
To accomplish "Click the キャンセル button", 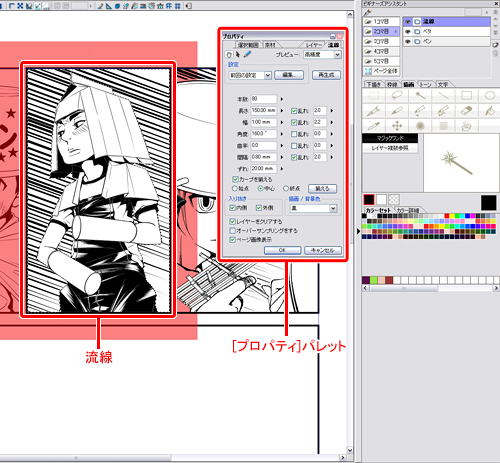I will click(x=323, y=250).
